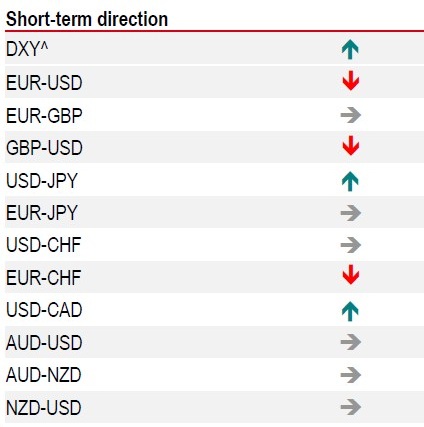Image resolution: width=424 pixels, height=427 pixels.
Task: Click the GBP-USD pair label
Action: (44, 148)
